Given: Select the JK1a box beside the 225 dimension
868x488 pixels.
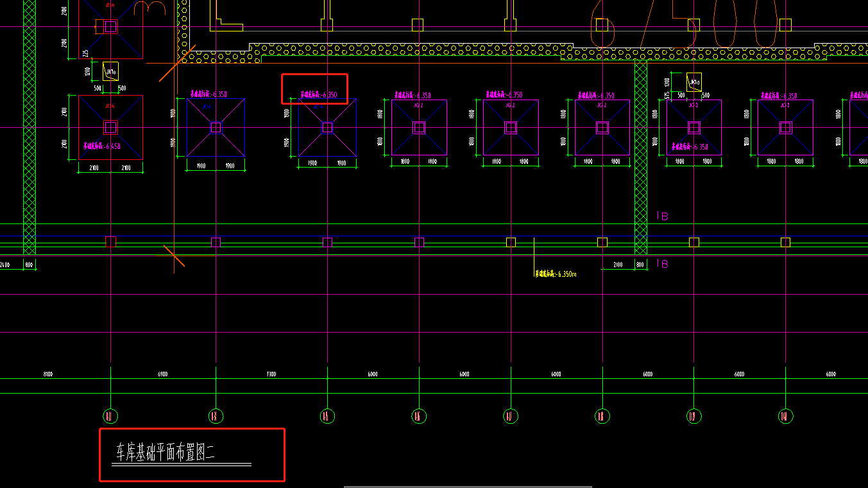Looking at the screenshot, I should pos(110,71).
